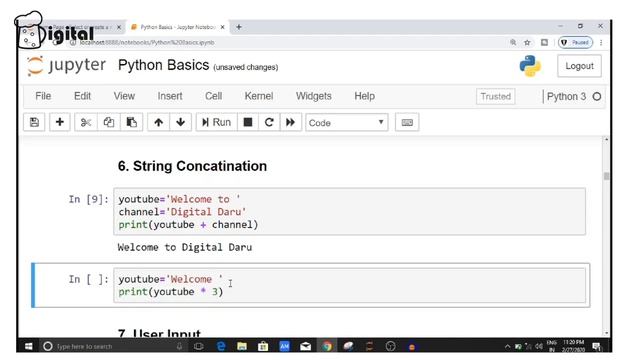
Task: Open the cell type Code dropdown
Action: [x=347, y=122]
